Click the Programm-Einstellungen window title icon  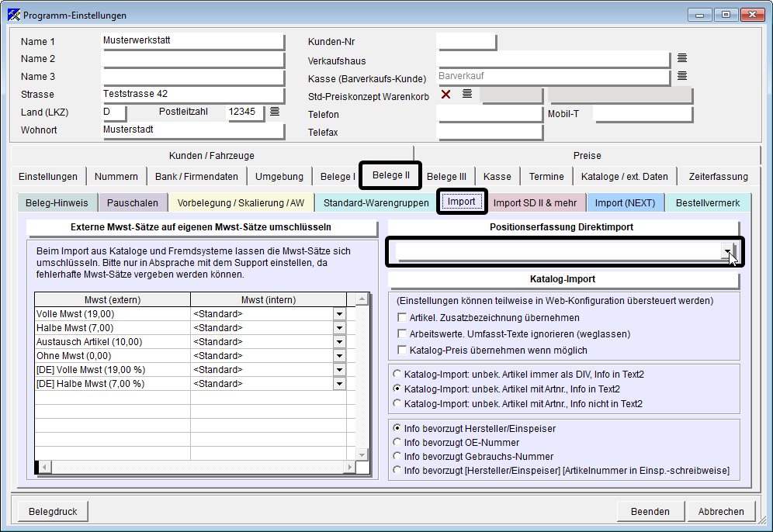14,16
